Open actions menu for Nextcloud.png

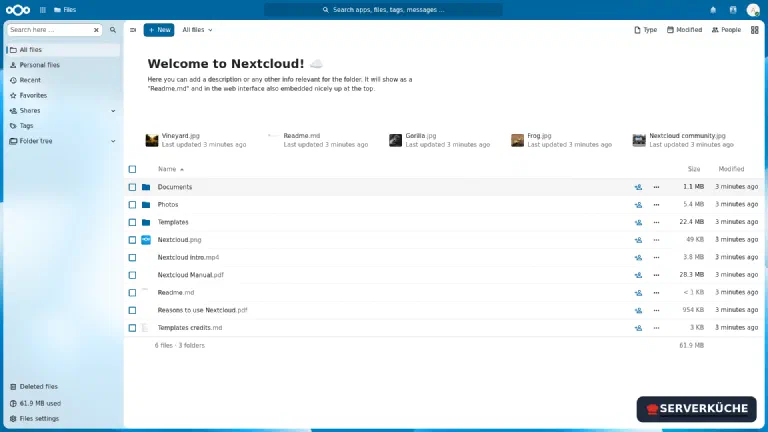click(x=656, y=240)
